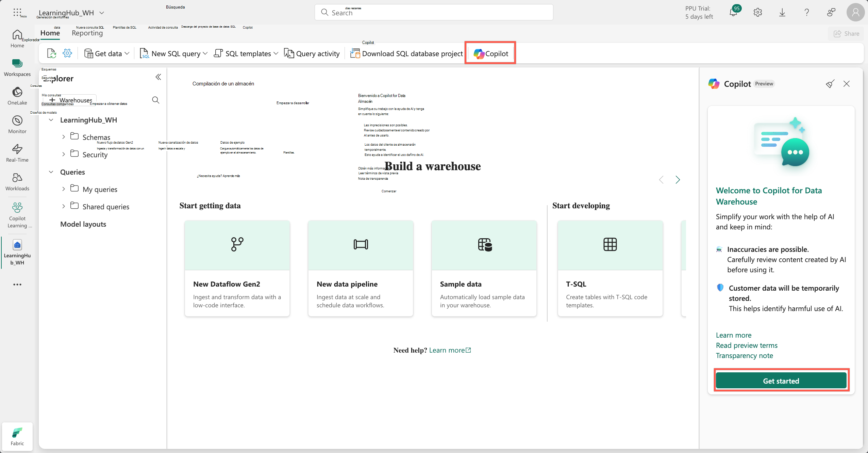Expand the Security folder

(63, 154)
